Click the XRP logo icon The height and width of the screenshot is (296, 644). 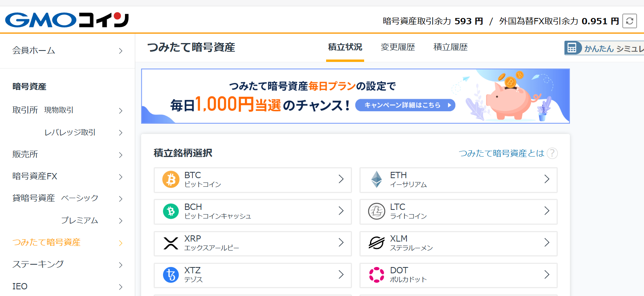(171, 243)
